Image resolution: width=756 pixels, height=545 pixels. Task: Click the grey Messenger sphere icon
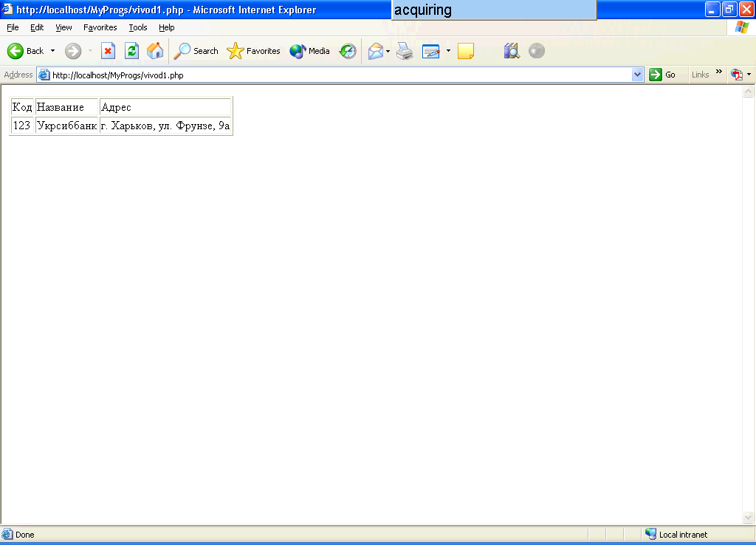pos(537,51)
